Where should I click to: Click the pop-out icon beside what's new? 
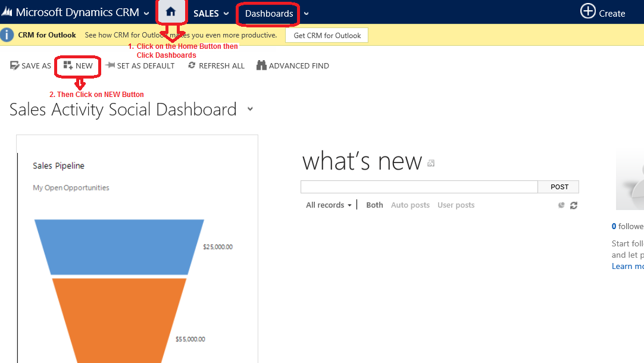click(x=431, y=163)
